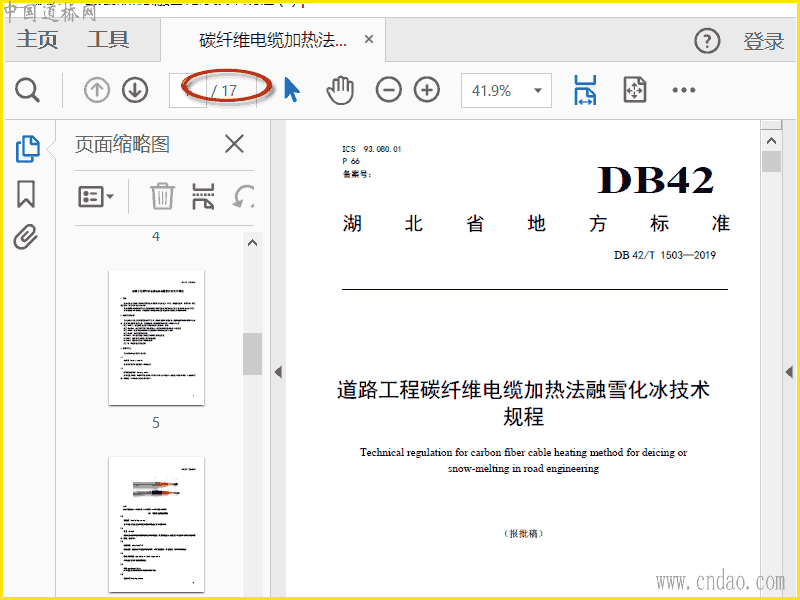Zoom in with the plus button
This screenshot has width=800, height=600.
[427, 90]
